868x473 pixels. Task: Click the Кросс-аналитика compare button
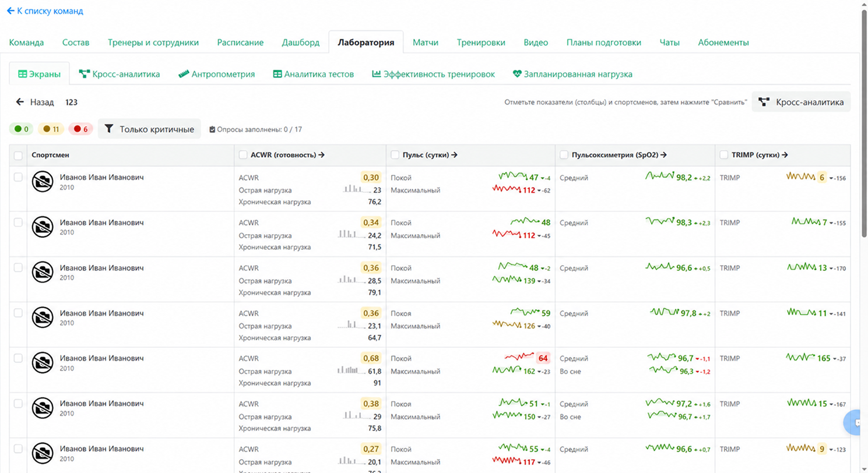pyautogui.click(x=801, y=102)
